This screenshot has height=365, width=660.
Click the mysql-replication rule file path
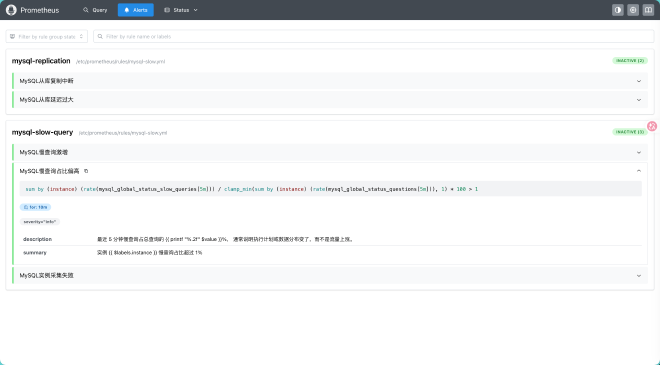[x=120, y=61]
